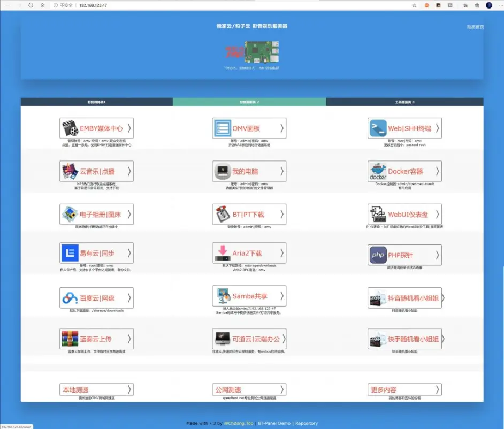Viewport: 504px width, 429px height.
Task: Click the Samba共享 label text
Action: [x=250, y=296]
